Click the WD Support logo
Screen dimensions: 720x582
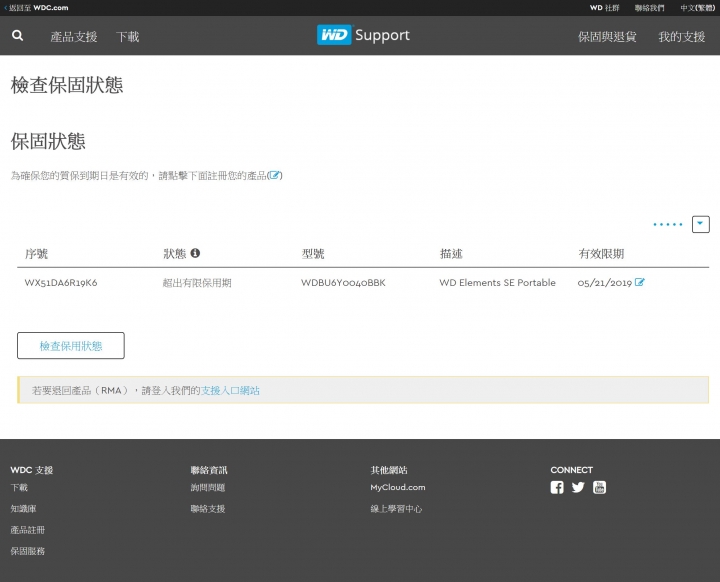click(363, 35)
